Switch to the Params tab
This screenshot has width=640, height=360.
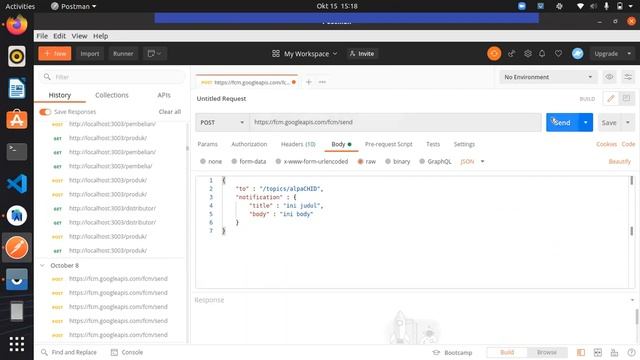coord(207,144)
